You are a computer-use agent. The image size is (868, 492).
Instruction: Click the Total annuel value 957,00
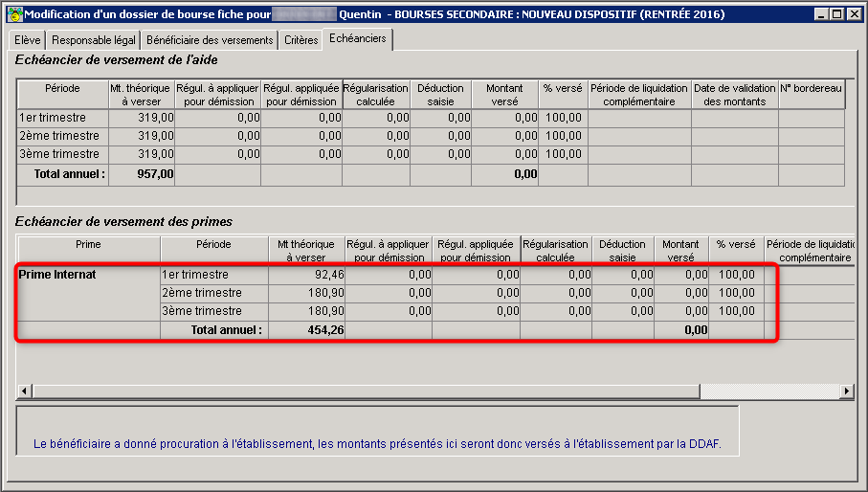tap(155, 174)
